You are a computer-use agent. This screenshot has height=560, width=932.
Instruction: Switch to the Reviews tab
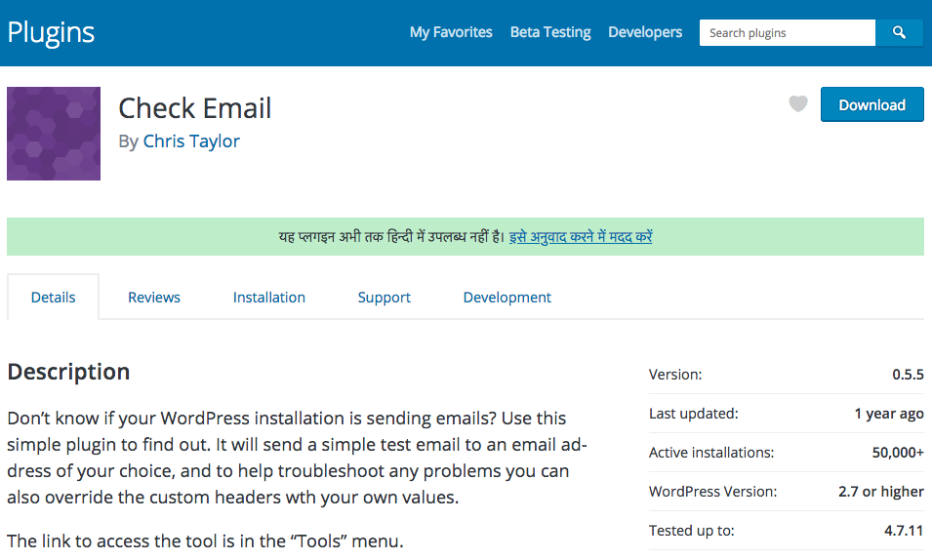pyautogui.click(x=154, y=298)
